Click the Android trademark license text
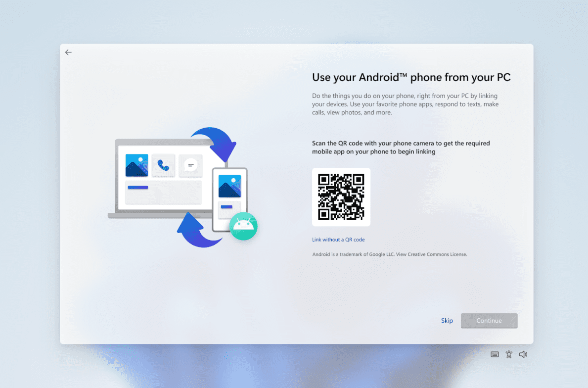The image size is (588, 388). pos(390,254)
